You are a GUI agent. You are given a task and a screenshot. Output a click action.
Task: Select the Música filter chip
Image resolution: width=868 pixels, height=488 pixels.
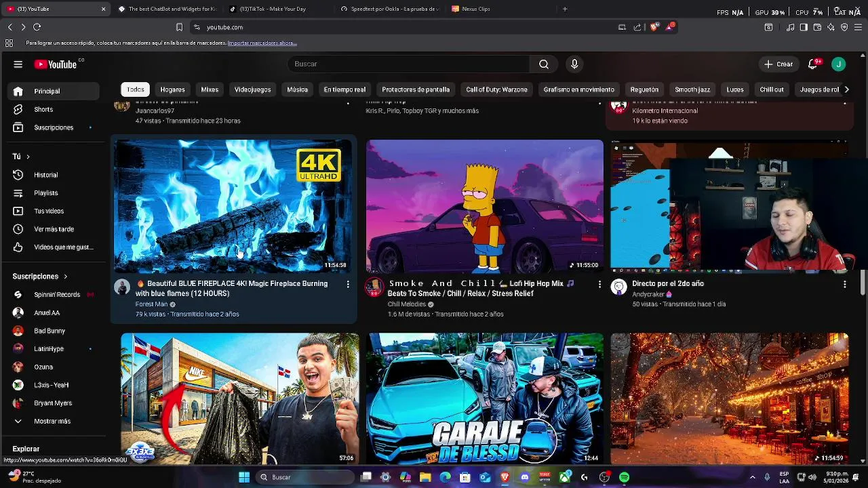(297, 89)
